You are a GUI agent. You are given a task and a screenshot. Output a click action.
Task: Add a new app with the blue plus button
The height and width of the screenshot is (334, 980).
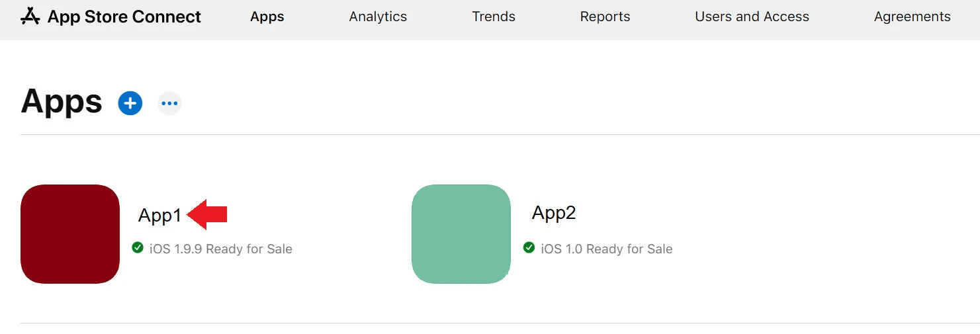(x=130, y=103)
